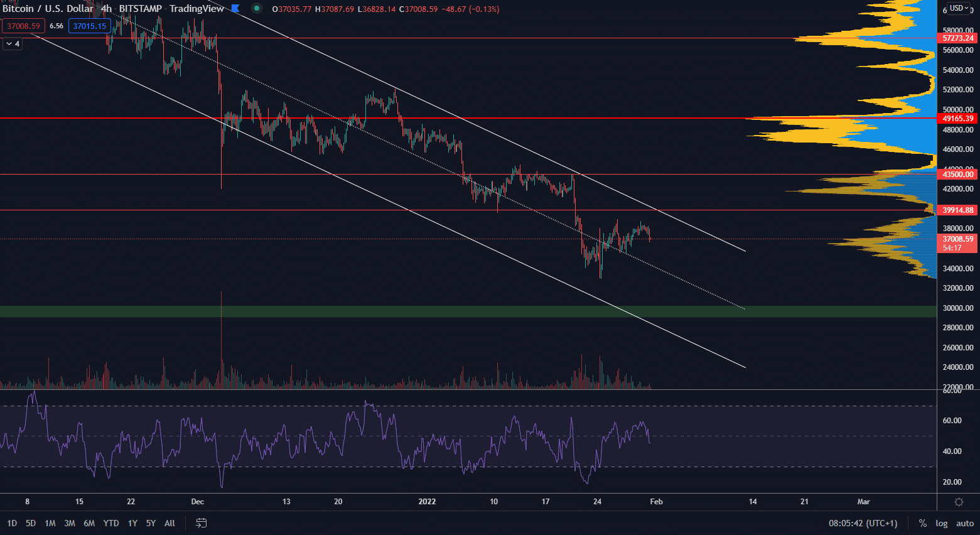
Task: Expand the collapsed indicators legend showing 4
Action: click(12, 44)
